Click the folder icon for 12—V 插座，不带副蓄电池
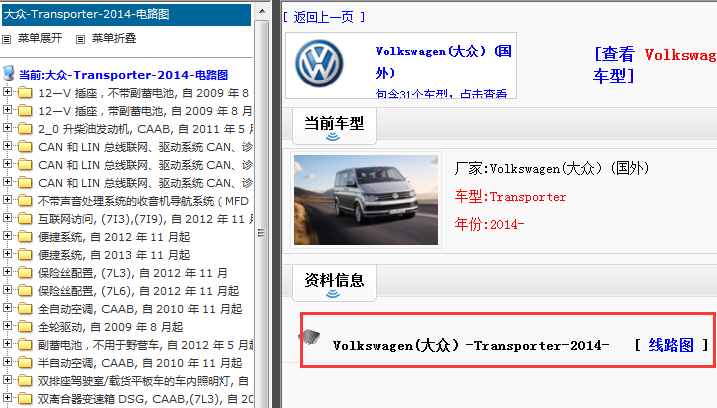The height and width of the screenshot is (408, 717). click(x=25, y=93)
